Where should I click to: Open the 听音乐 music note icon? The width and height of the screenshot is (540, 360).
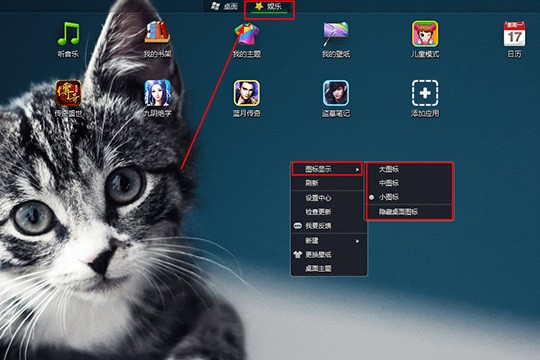(69, 34)
